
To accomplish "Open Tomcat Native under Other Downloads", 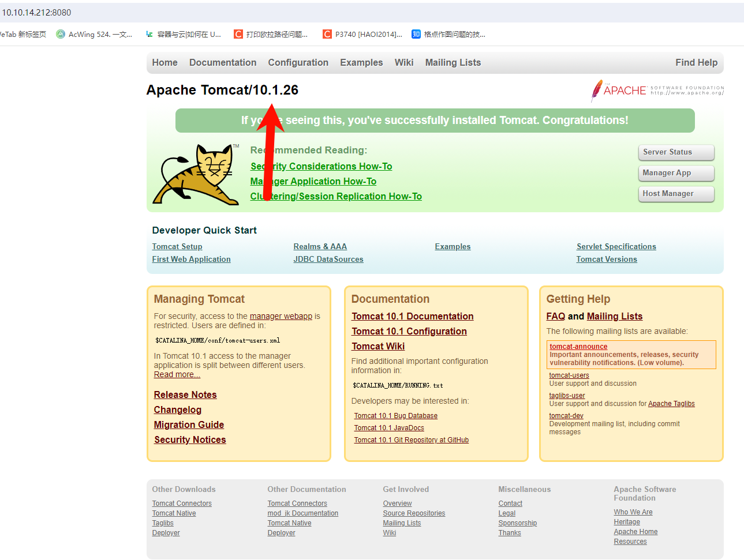I will click(x=174, y=513).
